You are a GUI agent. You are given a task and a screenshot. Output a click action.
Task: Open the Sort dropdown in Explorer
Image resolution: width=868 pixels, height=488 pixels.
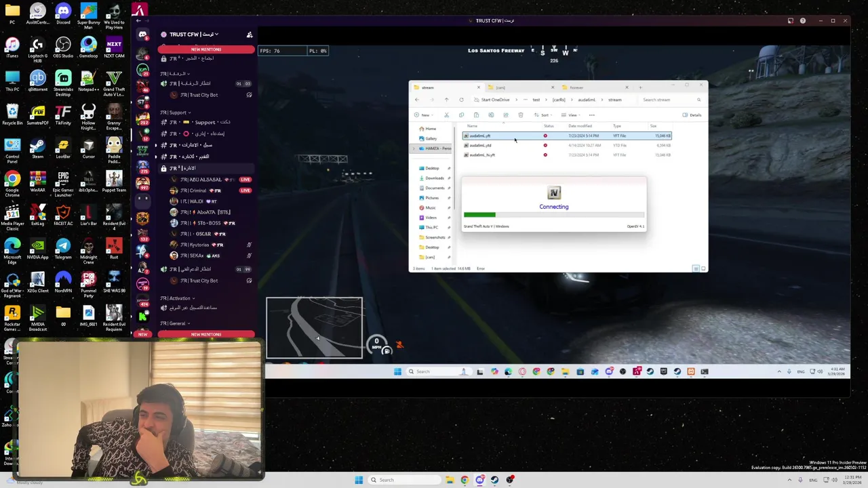click(543, 115)
